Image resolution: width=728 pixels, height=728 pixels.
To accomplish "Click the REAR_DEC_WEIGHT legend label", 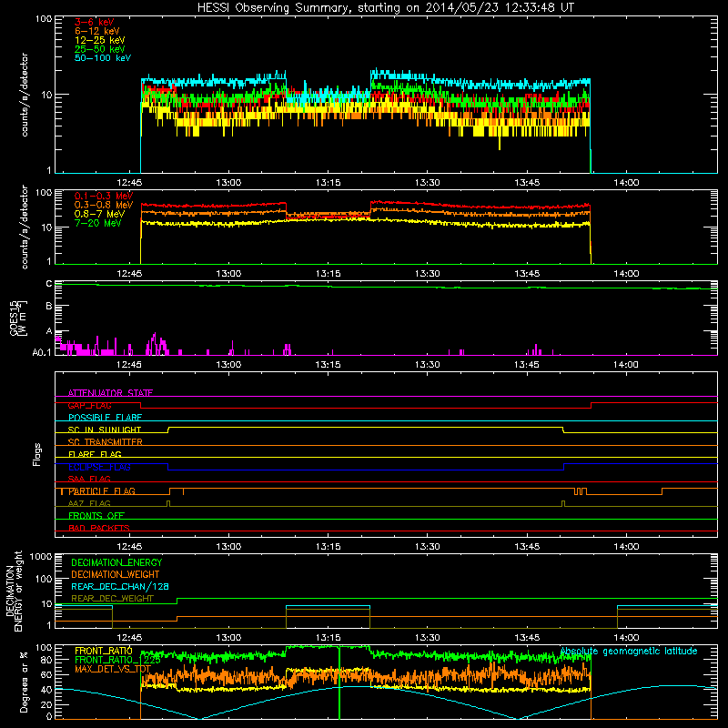I will [112, 599].
